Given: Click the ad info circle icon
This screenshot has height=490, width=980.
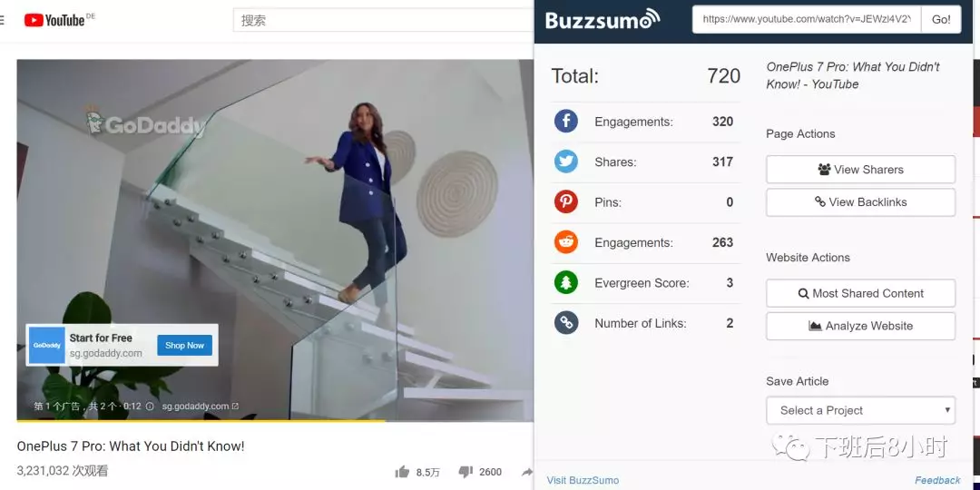Looking at the screenshot, I should [x=150, y=407].
